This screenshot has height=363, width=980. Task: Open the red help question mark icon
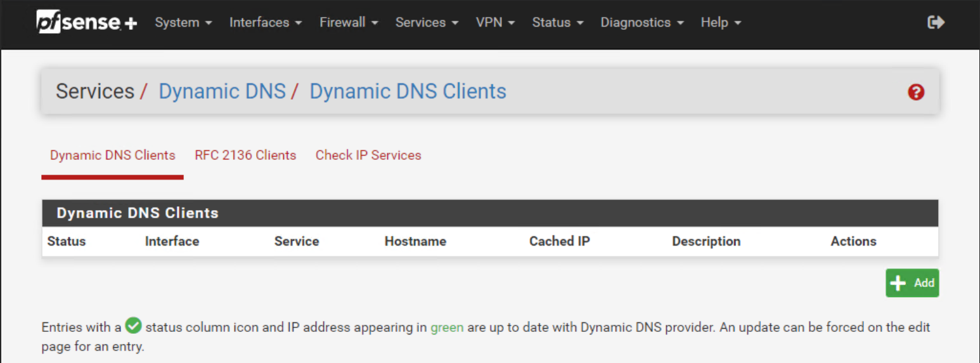pos(915,92)
